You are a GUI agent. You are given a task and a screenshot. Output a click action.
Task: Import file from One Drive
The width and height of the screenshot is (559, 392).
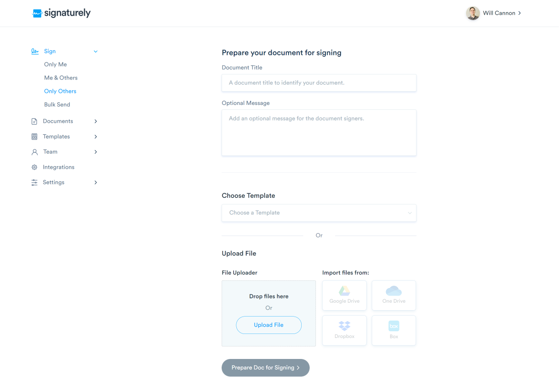tap(394, 296)
